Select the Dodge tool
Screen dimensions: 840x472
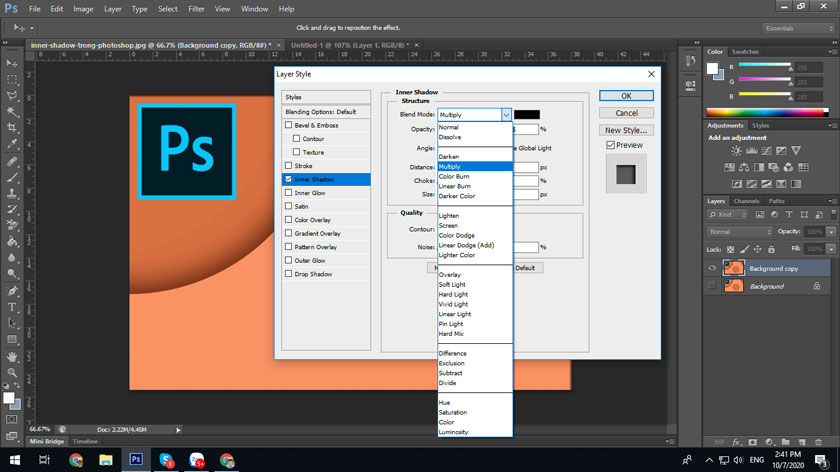pos(12,274)
